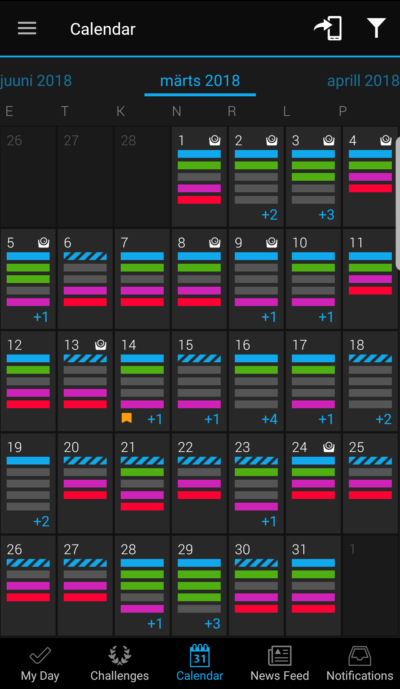Expand the +4 more entries on March 16
The height and width of the screenshot is (689, 400).
pos(269,419)
